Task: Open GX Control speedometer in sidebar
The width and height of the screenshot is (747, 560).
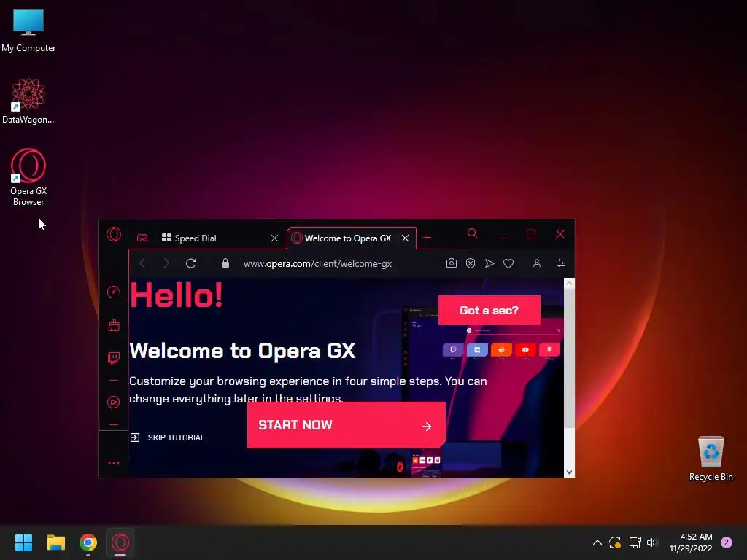Action: pos(113,292)
